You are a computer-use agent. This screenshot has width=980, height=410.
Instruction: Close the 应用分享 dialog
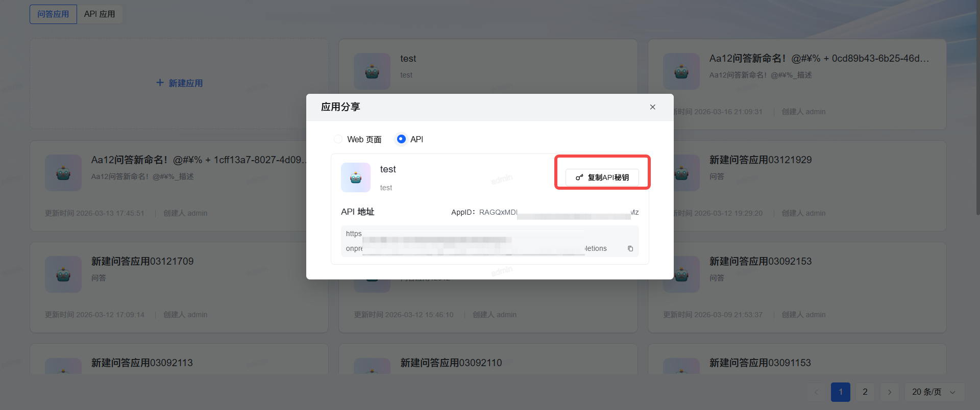(652, 107)
